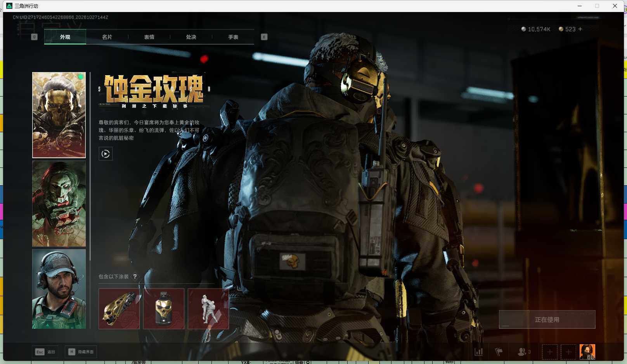The width and height of the screenshot is (627, 364).
Task: Switch to the 名片 tab
Action: click(107, 37)
